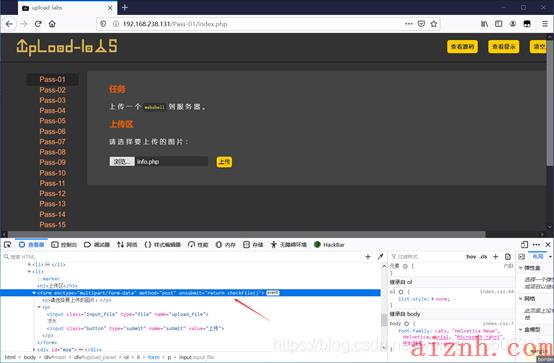554x363 pixels.
Task: Open the Style Editor tab
Action: (163, 245)
